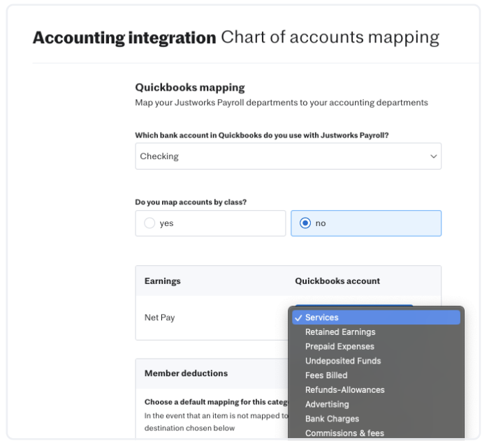Click the Member deductions section header
489x448 pixels.
tap(186, 373)
